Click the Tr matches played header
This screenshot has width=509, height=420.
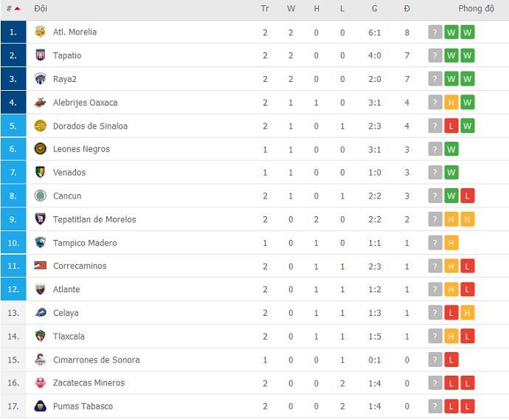[265, 9]
